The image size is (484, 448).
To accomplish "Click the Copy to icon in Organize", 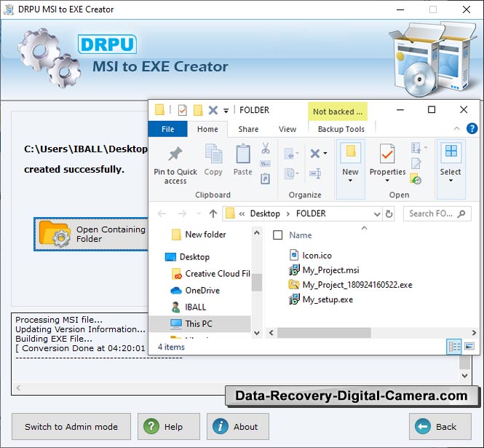I will coord(290,173).
